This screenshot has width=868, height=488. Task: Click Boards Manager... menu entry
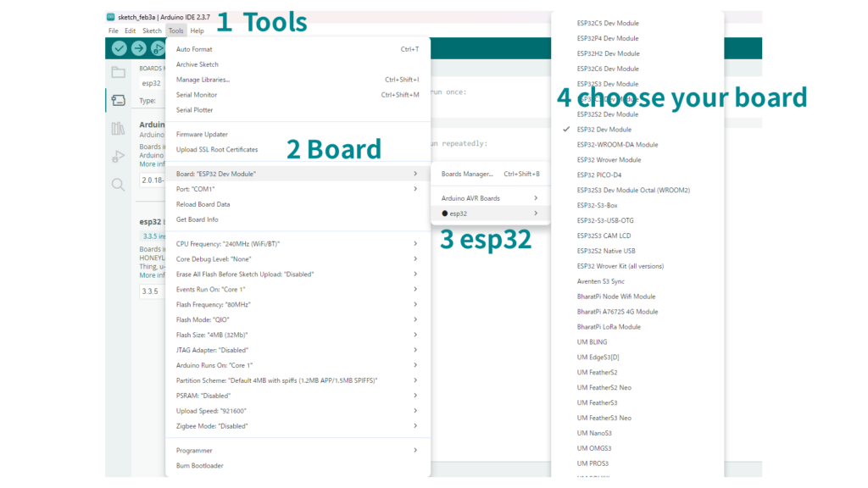point(466,175)
